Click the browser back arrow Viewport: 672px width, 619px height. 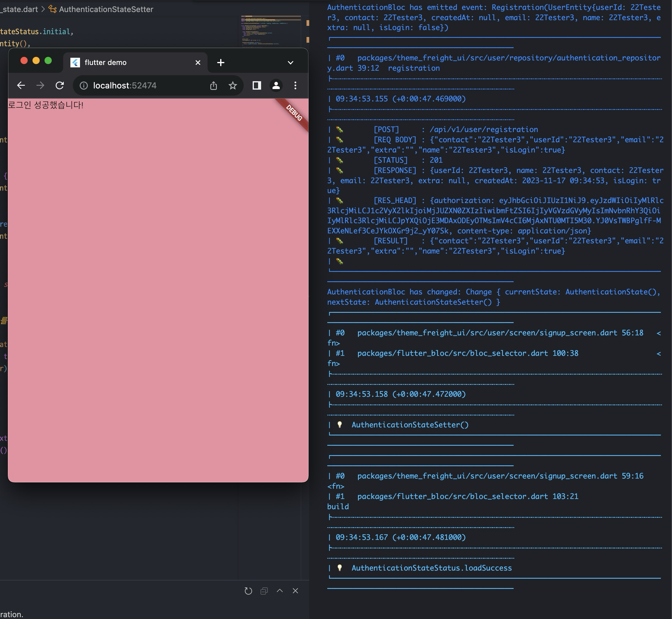(21, 86)
